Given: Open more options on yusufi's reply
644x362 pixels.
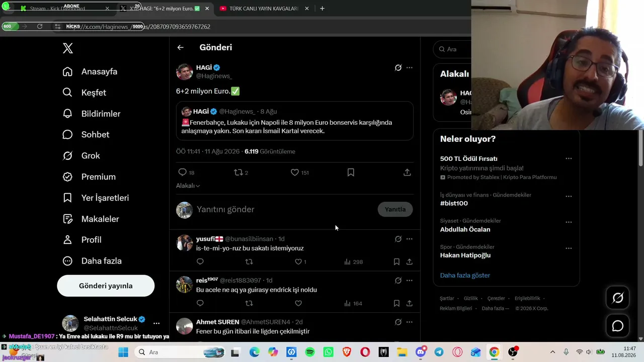Looking at the screenshot, I should (410, 239).
